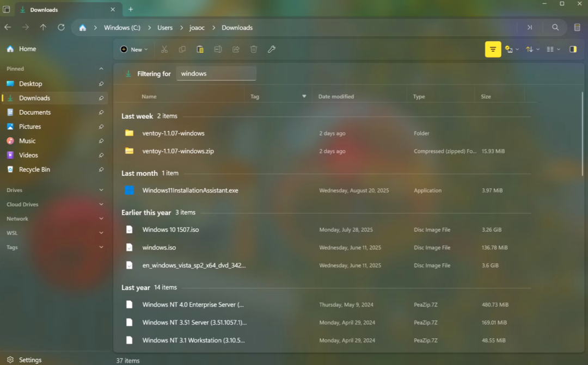Click Downloads breadcrumb segment
The width and height of the screenshot is (588, 365).
[x=237, y=28]
